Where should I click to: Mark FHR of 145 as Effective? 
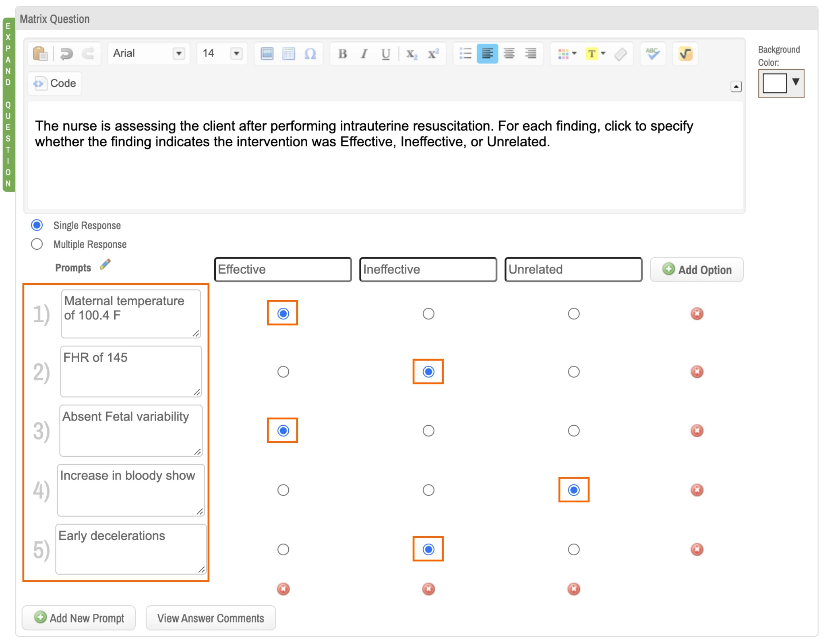pyautogui.click(x=283, y=372)
